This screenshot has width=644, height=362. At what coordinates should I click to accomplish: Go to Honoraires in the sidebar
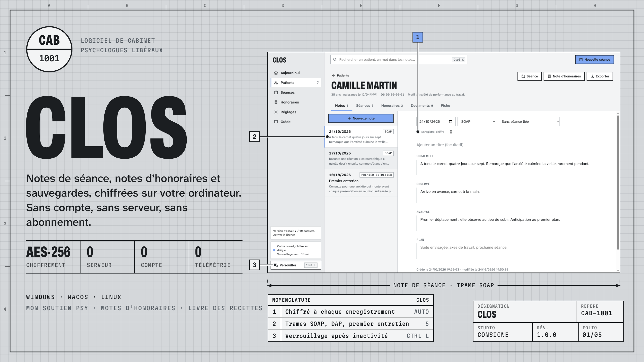point(296,102)
